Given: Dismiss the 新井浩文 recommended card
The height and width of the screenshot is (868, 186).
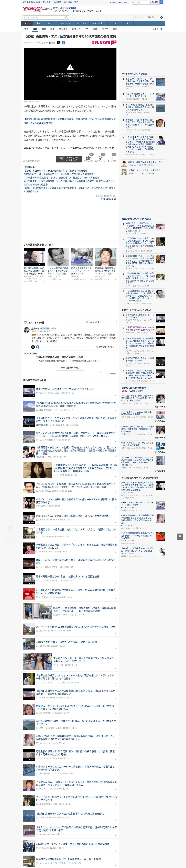Looking at the screenshot, I should pyautogui.click(x=115, y=279).
